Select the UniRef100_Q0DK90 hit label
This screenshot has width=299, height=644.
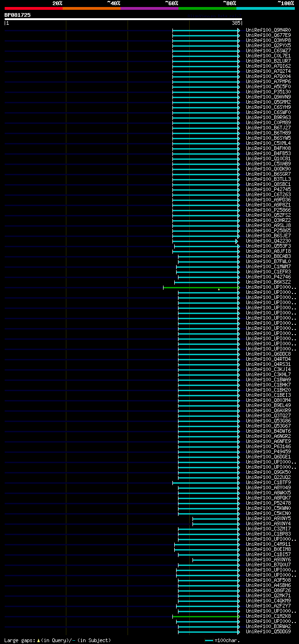tap(268, 169)
